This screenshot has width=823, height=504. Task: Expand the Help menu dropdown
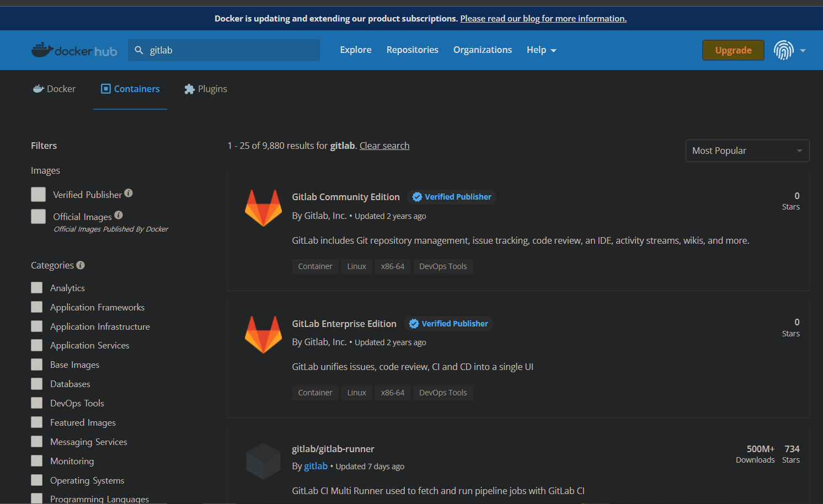541,50
